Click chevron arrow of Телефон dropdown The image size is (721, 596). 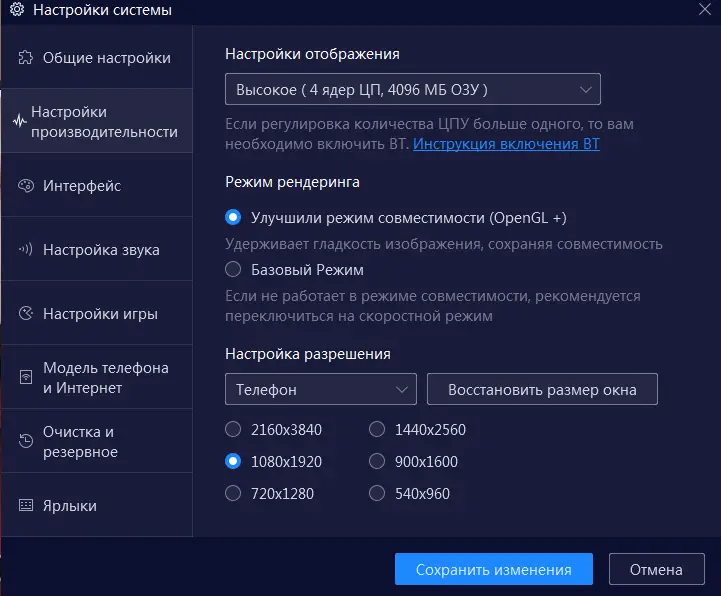pos(402,390)
